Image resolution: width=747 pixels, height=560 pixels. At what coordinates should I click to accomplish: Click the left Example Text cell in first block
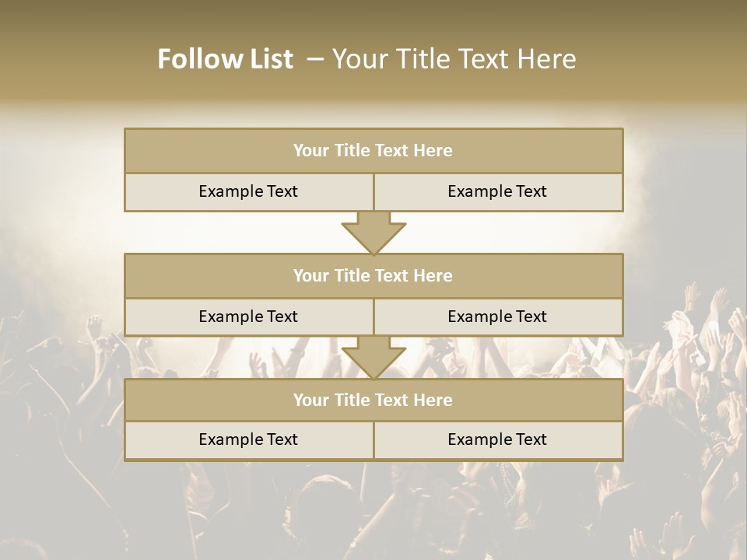click(x=248, y=192)
